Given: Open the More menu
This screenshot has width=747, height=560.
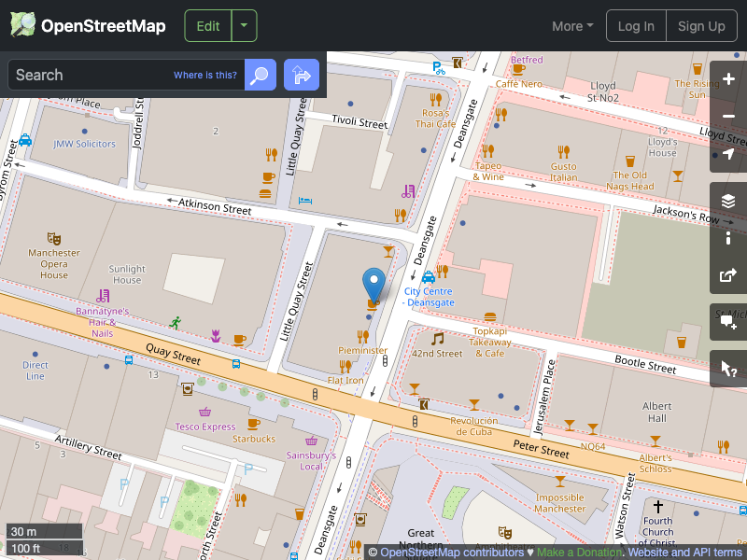Looking at the screenshot, I should tap(571, 26).
